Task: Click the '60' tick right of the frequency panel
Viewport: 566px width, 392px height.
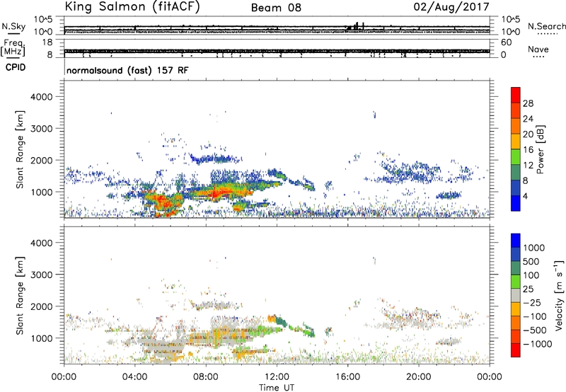Action: click(x=507, y=42)
